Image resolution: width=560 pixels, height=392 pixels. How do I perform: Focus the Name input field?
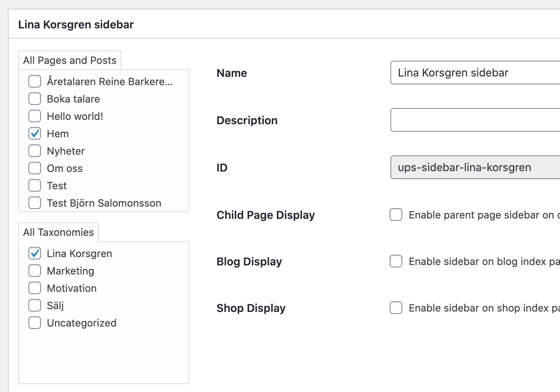click(475, 73)
